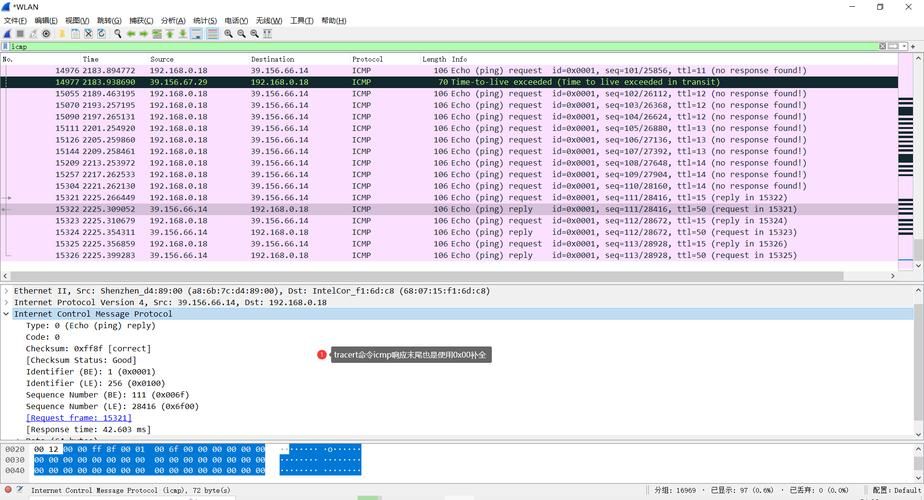The height and width of the screenshot is (500, 924).
Task: Select packet 14976 with seq=101/25856
Action: [x=450, y=70]
